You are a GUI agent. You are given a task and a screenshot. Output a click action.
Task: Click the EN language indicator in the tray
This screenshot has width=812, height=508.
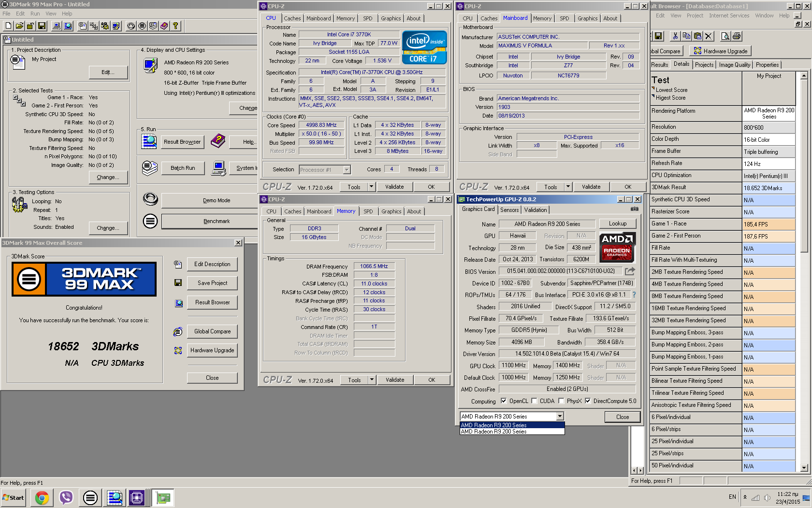pyautogui.click(x=732, y=497)
